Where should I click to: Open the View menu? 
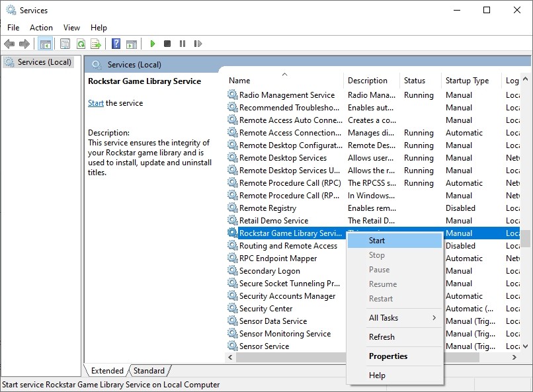pos(71,28)
